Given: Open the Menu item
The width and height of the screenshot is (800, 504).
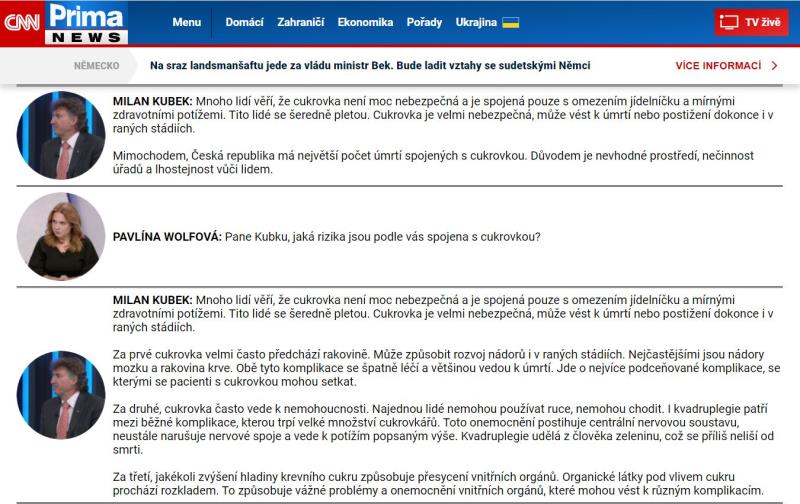Looking at the screenshot, I should (187, 22).
